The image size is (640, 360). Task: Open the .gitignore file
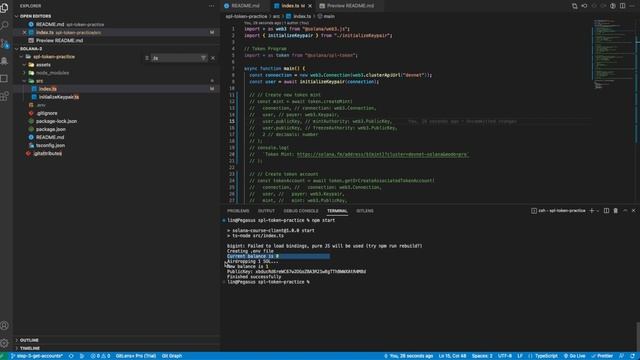tap(47, 113)
